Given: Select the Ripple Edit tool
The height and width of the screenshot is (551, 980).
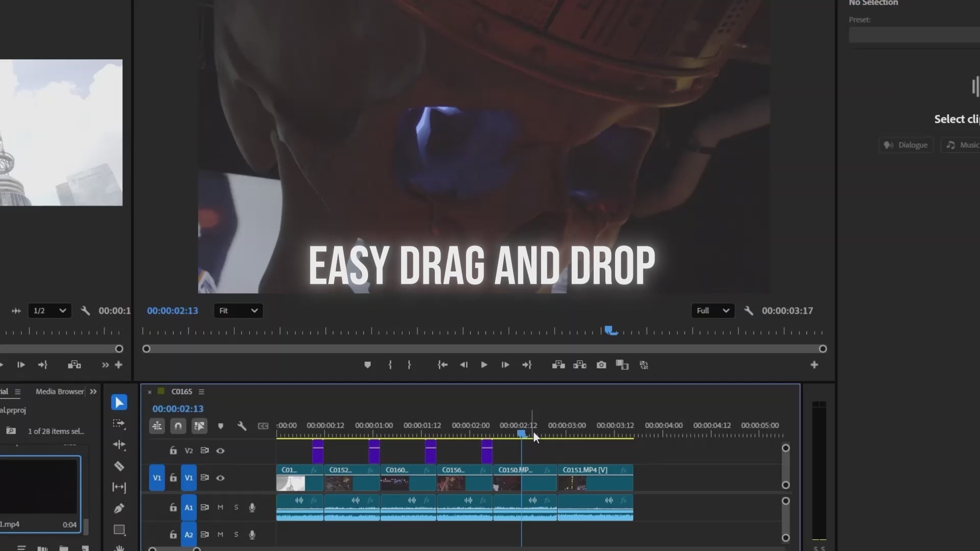Looking at the screenshot, I should pos(119,445).
